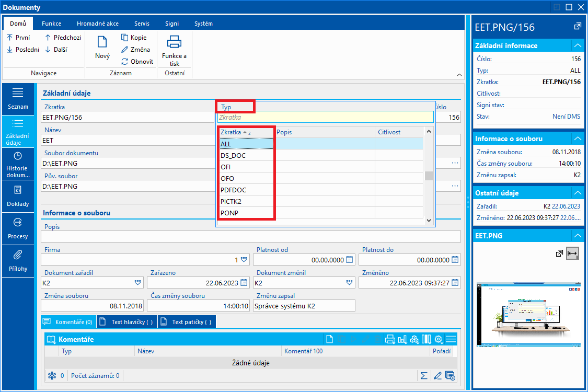Create a new record with Nový
Viewport: 588px width, 392px height.
tap(102, 47)
